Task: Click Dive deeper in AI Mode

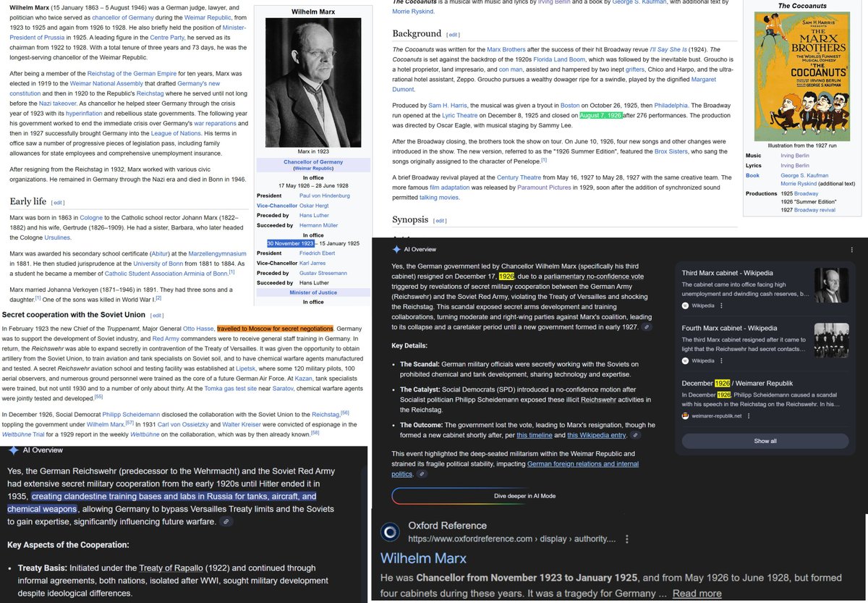Action: (524, 496)
